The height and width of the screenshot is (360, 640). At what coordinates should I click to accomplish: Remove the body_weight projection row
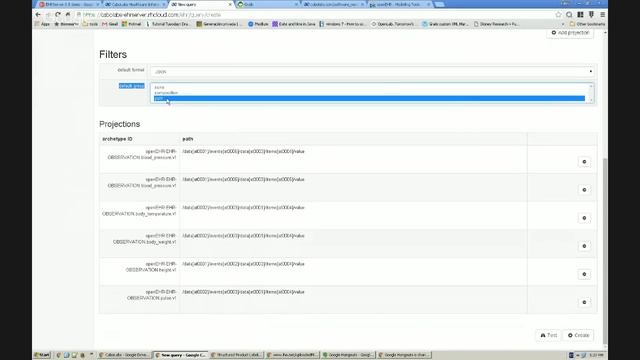tap(584, 246)
